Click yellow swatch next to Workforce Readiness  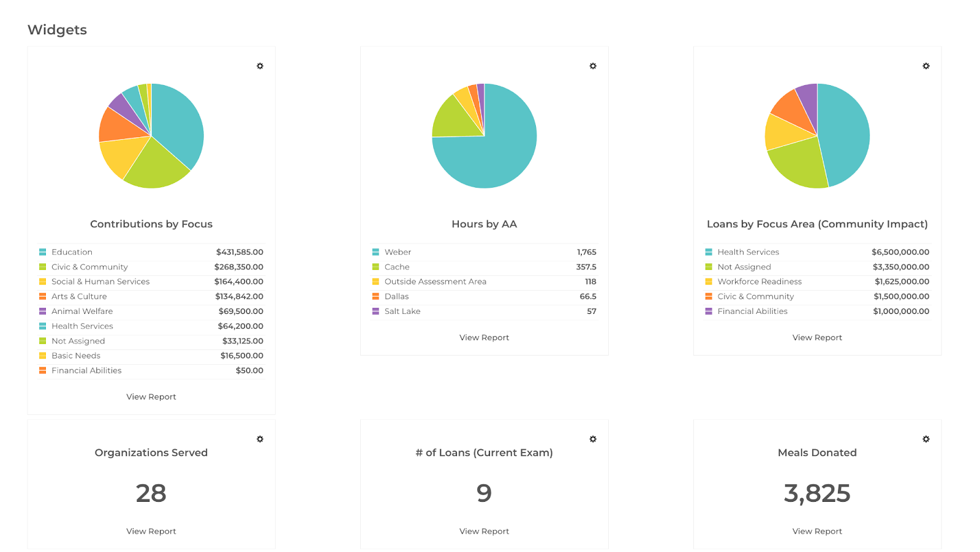(x=709, y=282)
